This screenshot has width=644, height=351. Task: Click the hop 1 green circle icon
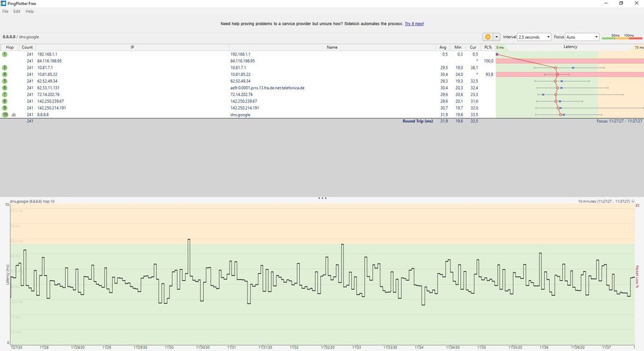(x=5, y=54)
